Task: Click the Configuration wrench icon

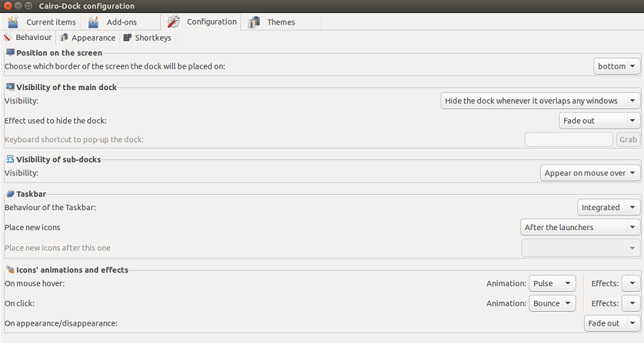Action: (173, 22)
